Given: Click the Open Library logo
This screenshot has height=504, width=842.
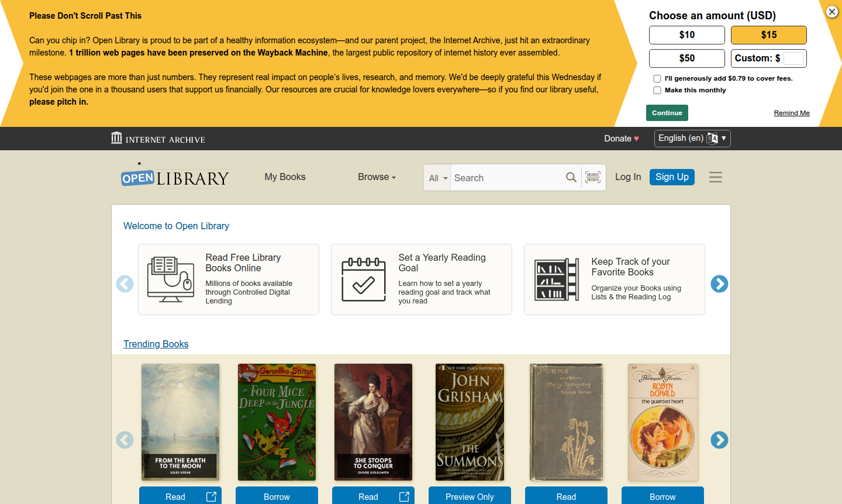Looking at the screenshot, I should pyautogui.click(x=174, y=177).
